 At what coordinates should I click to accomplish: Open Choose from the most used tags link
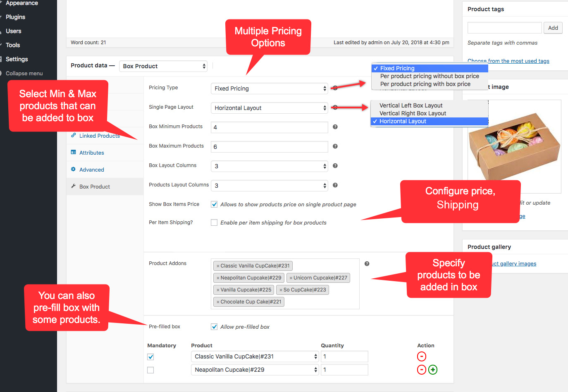508,61
